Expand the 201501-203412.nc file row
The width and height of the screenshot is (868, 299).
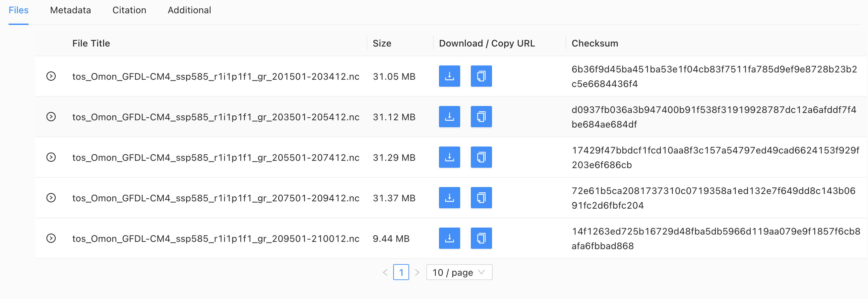click(51, 76)
